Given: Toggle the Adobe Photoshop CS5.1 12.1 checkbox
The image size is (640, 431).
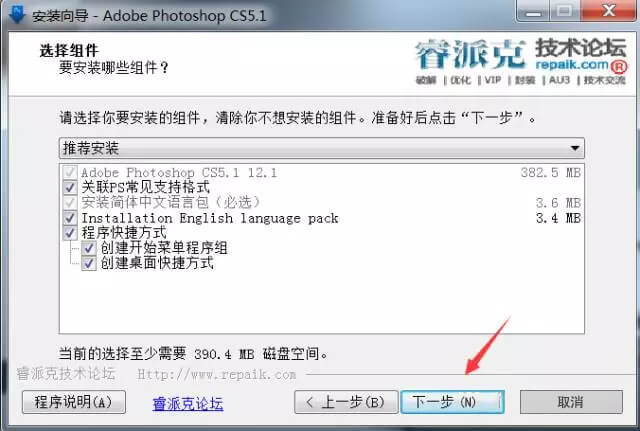Looking at the screenshot, I should (70, 172).
